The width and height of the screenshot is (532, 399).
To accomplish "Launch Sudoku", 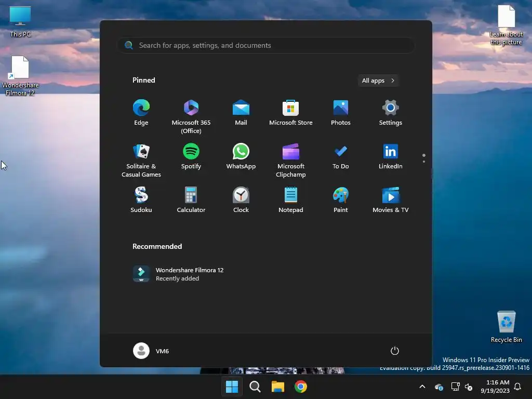I will pos(141,200).
